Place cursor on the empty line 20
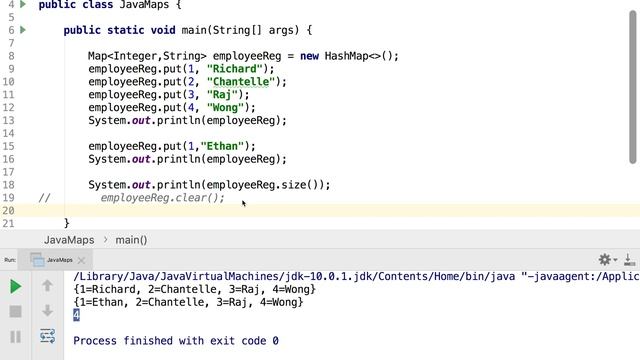Screen dimensions: 640x360 tap(320, 211)
